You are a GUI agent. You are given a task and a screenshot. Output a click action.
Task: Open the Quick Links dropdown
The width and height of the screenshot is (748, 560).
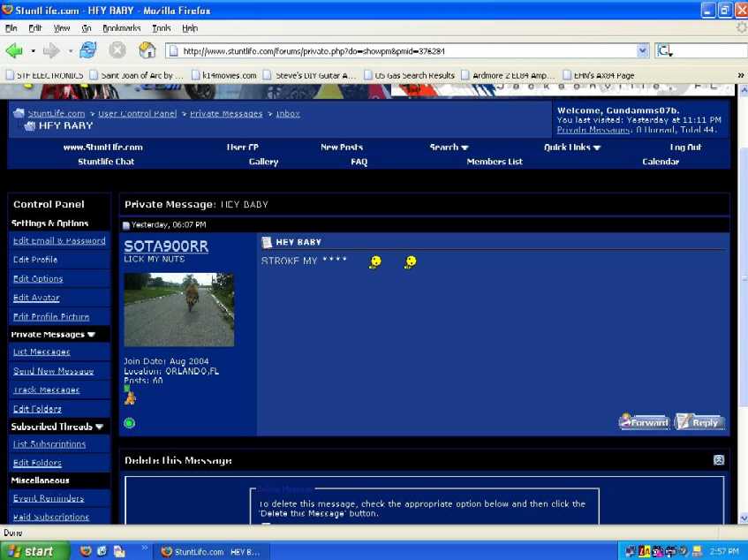tap(572, 148)
